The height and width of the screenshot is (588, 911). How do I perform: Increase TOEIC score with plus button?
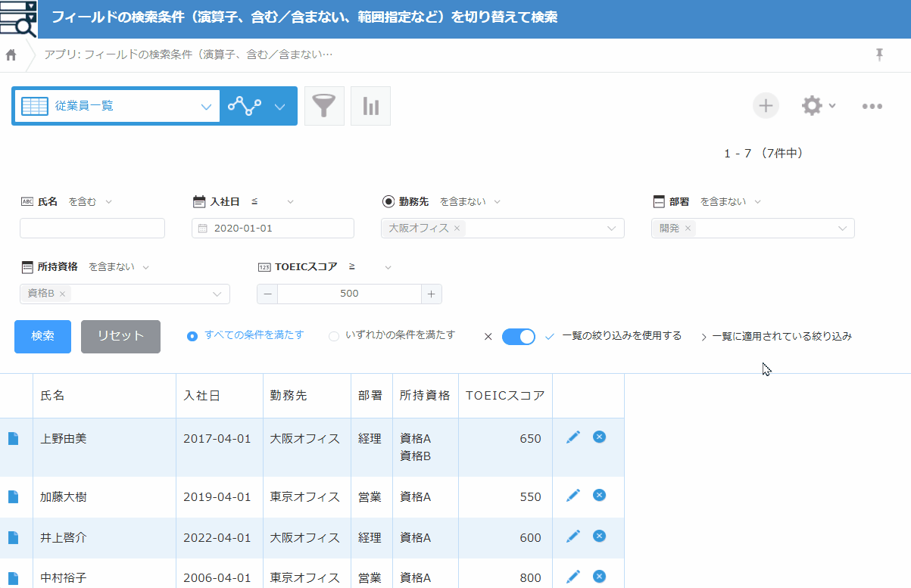point(432,294)
